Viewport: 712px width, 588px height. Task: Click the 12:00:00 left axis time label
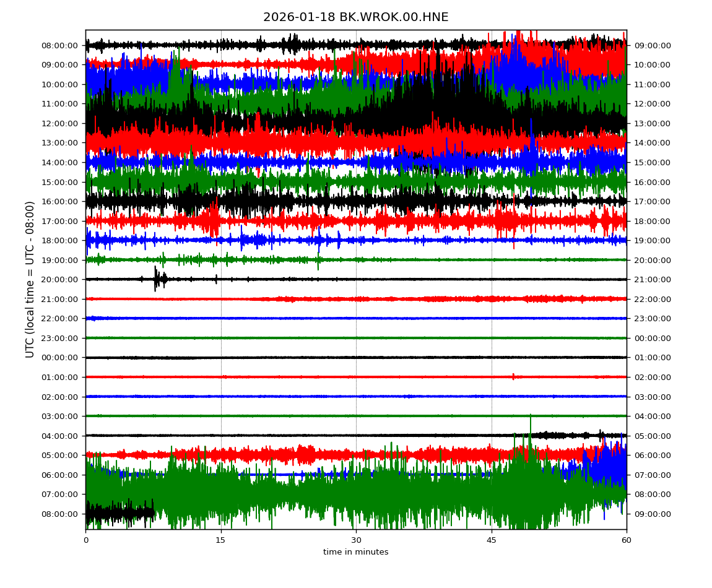pyautogui.click(x=59, y=123)
